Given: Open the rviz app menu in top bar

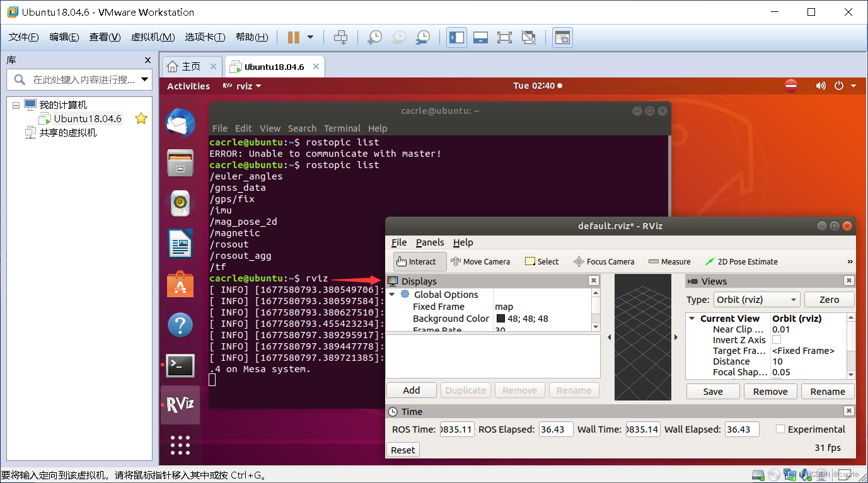Looking at the screenshot, I should tap(242, 86).
